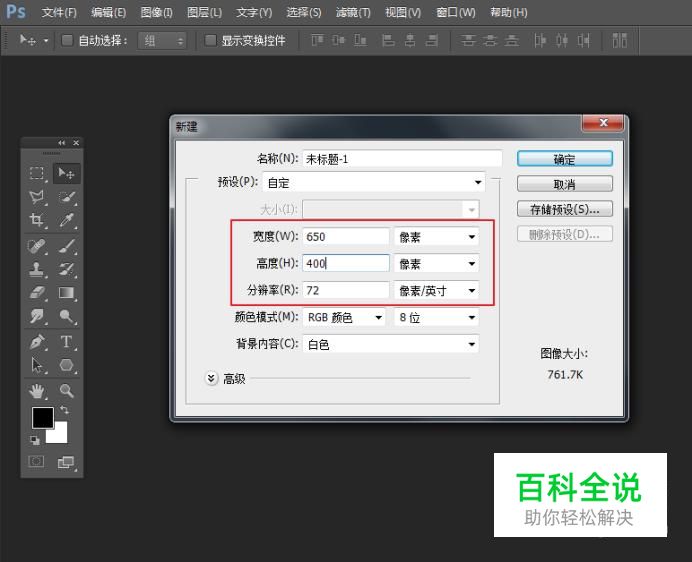692x562 pixels.
Task: Toggle Quick Mask mode
Action: (x=36, y=462)
